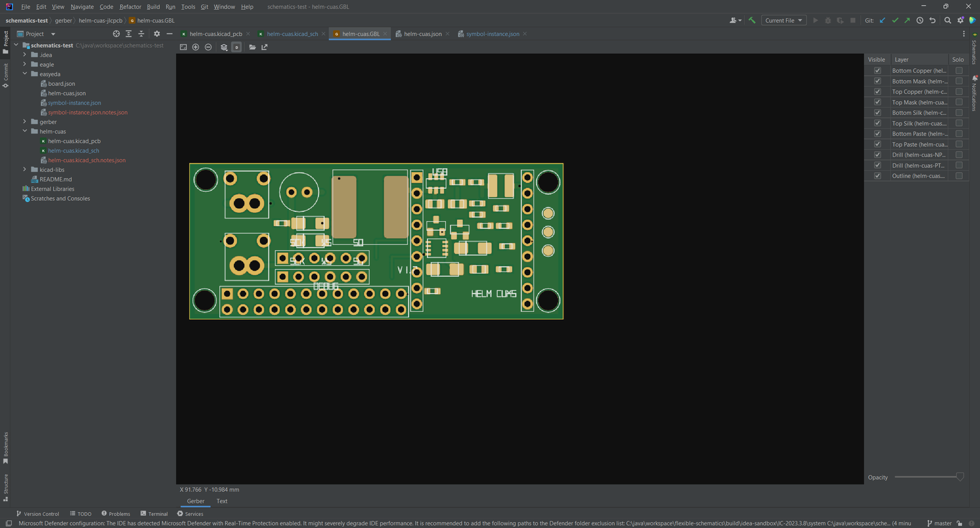Click the export arrow icon in Gerber toolbar
980x528 pixels.
(265, 47)
